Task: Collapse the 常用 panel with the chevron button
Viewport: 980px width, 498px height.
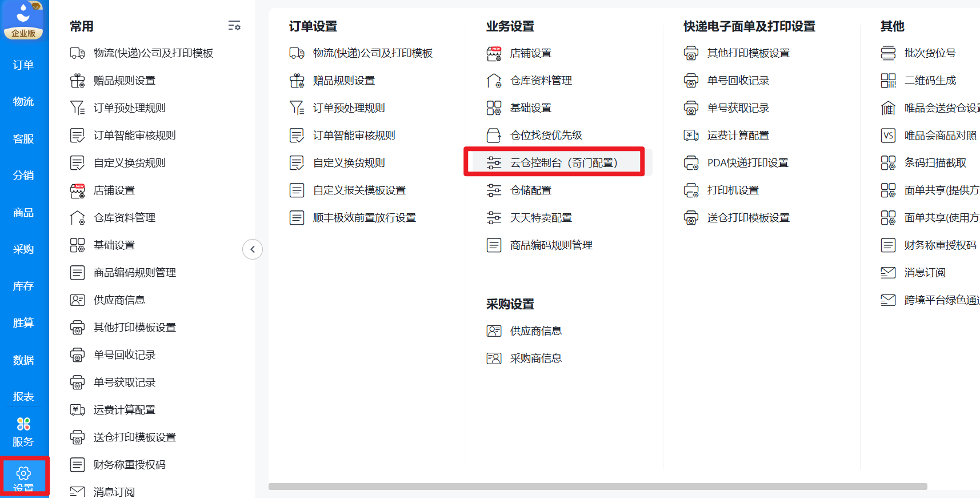Action: pyautogui.click(x=253, y=249)
